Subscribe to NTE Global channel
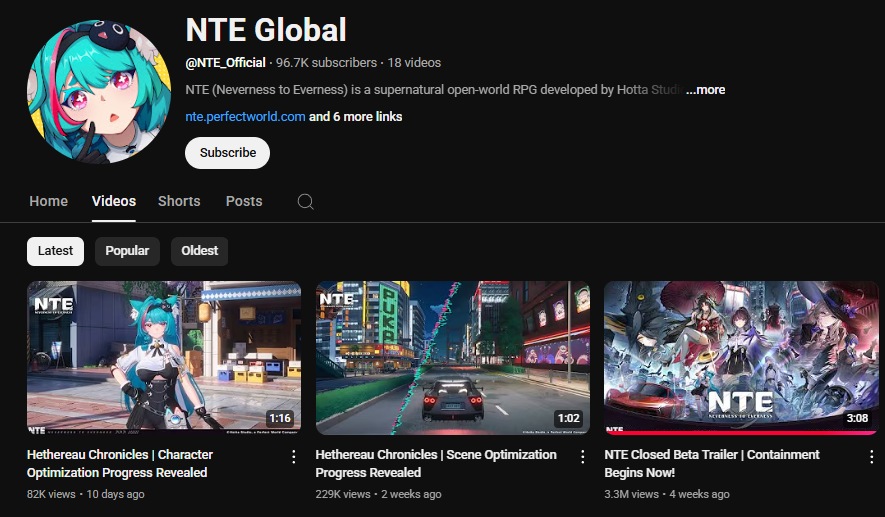 pyautogui.click(x=227, y=153)
